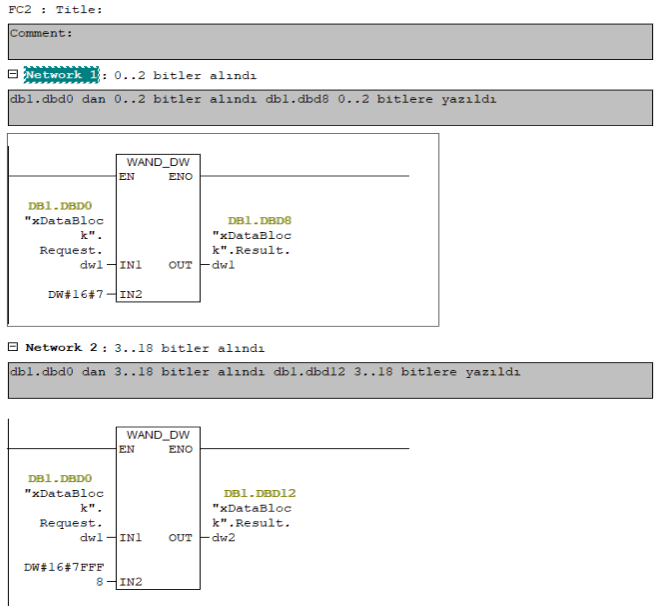
Task: Click the FC2 : Title heading
Action: (55, 10)
